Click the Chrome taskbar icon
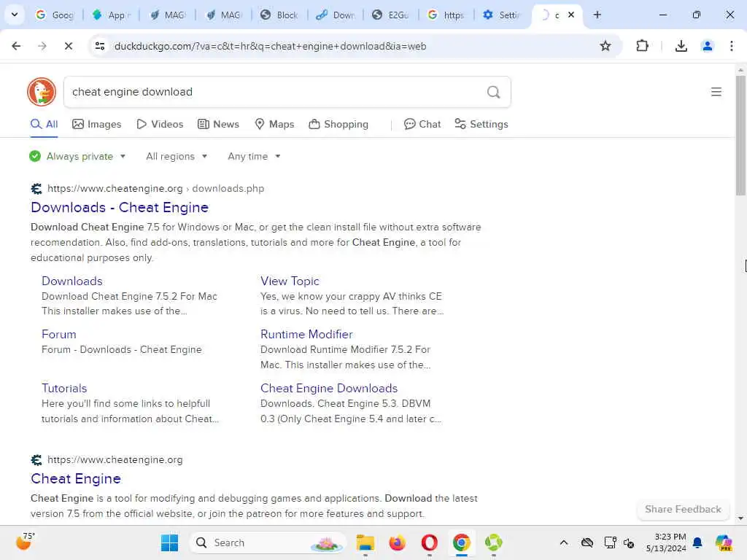 461,542
